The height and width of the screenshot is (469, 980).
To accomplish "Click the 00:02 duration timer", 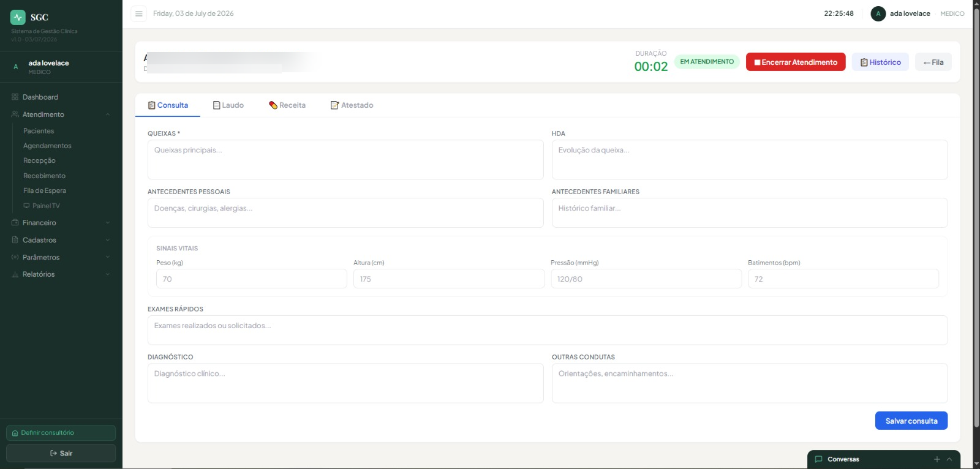I will 651,67.
